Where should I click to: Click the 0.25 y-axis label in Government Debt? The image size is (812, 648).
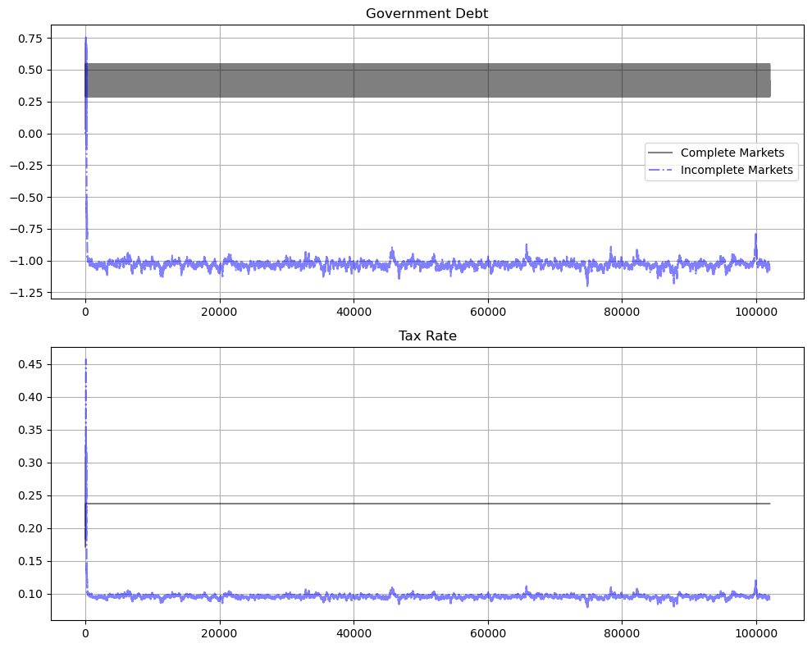tap(30, 102)
